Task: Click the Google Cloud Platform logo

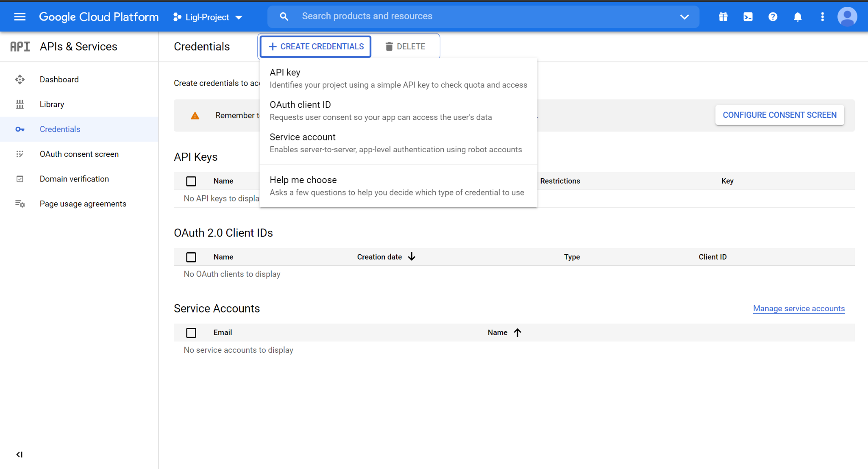Action: pyautogui.click(x=99, y=17)
